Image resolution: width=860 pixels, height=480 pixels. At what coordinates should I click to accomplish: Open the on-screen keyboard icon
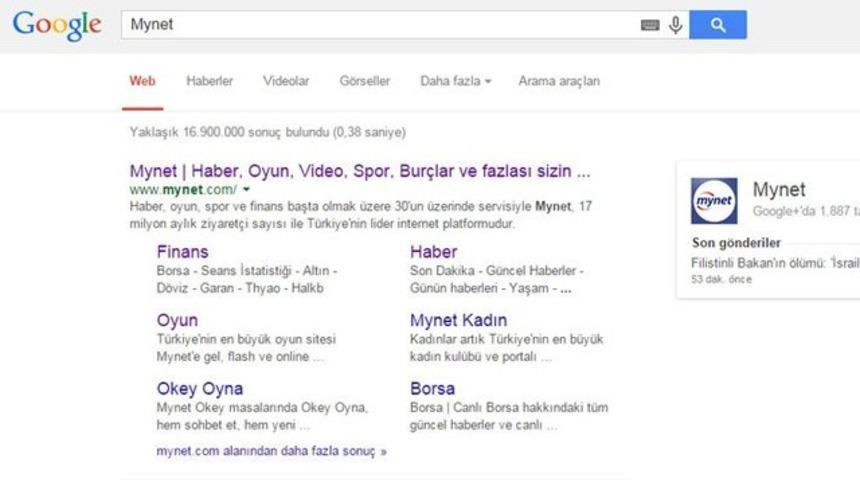point(650,25)
